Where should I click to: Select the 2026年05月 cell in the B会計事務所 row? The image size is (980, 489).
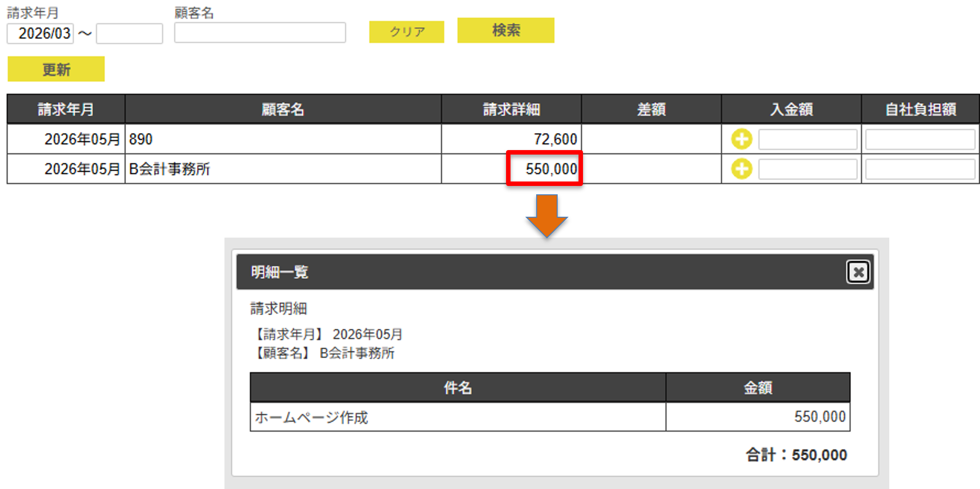pos(66,169)
